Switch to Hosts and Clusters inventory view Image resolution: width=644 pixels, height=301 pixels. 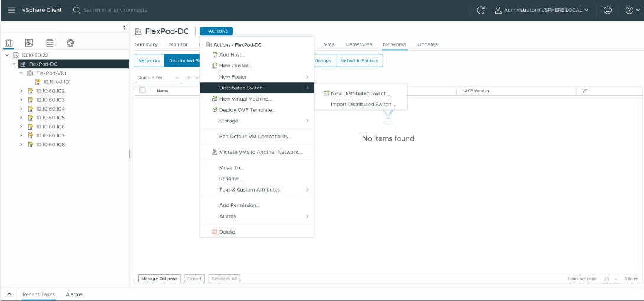pyautogui.click(x=9, y=43)
